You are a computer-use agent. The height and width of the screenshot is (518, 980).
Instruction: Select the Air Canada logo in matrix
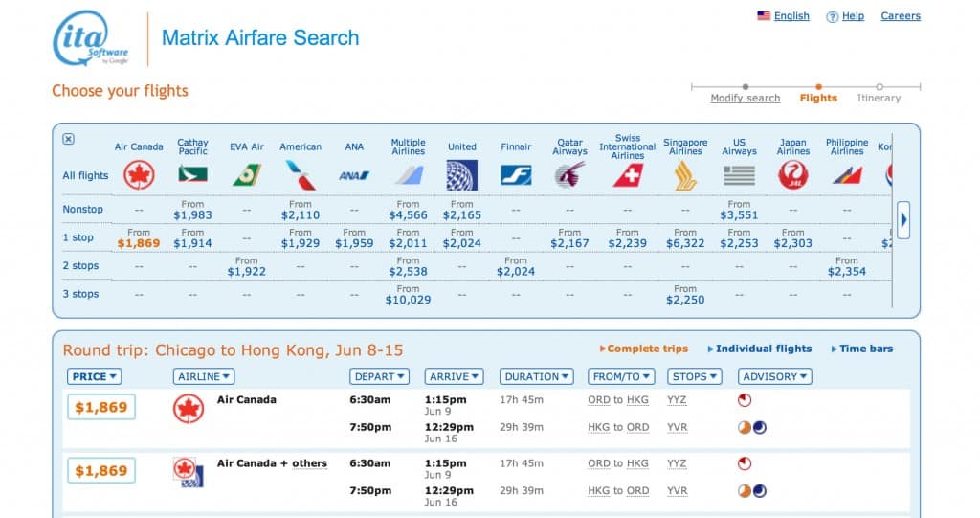139,175
